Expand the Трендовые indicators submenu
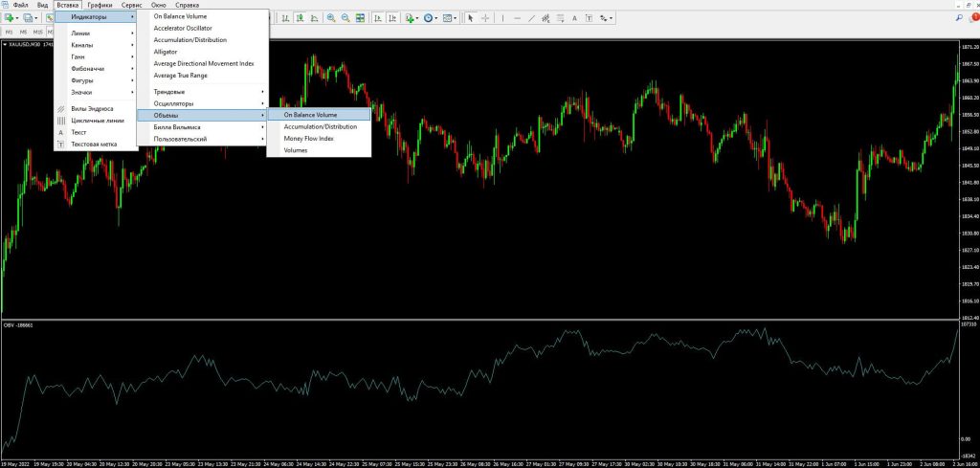The image size is (980, 468). 203,92
